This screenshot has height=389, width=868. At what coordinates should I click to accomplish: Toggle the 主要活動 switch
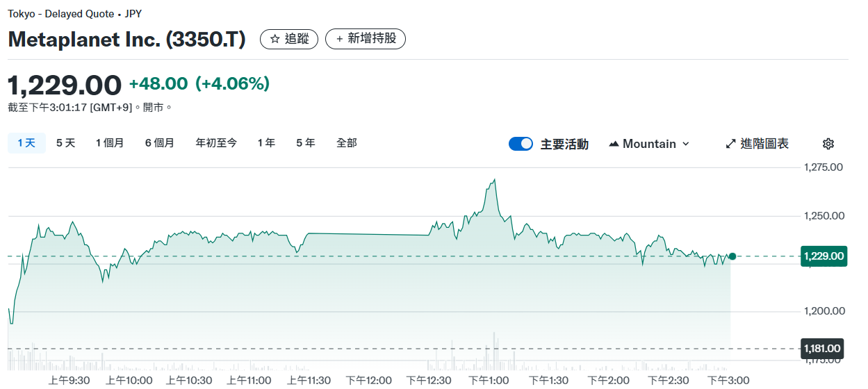pyautogui.click(x=521, y=144)
